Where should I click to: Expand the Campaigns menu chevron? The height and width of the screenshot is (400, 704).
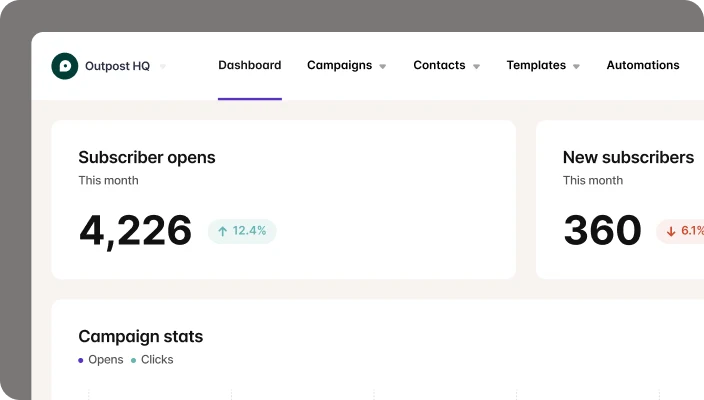click(383, 67)
